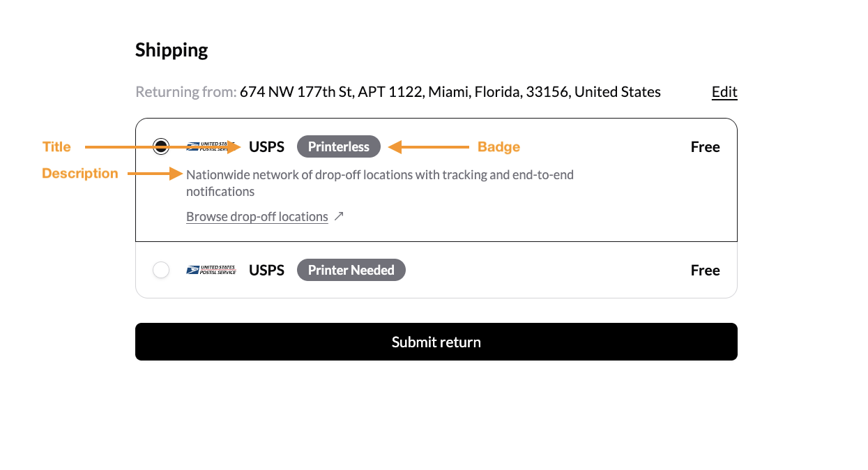Click the USPS title of the Printer Needed option
This screenshot has width=868, height=470.
(267, 271)
